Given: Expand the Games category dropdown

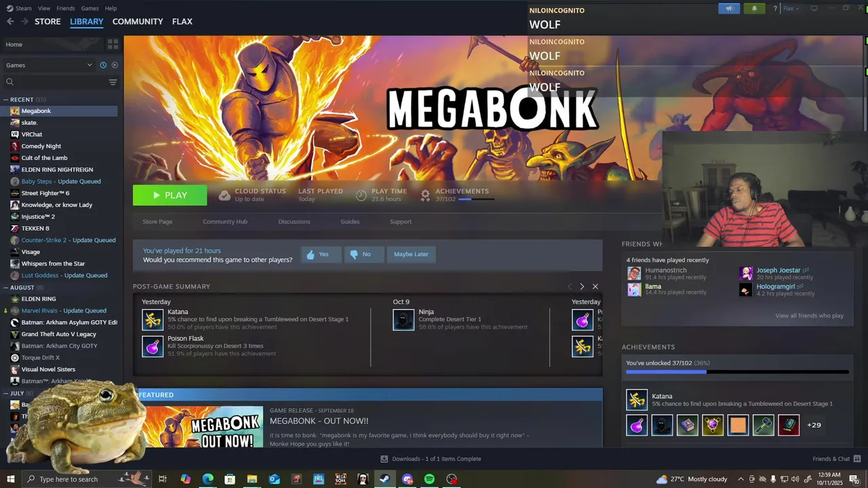Looking at the screenshot, I should point(49,65).
